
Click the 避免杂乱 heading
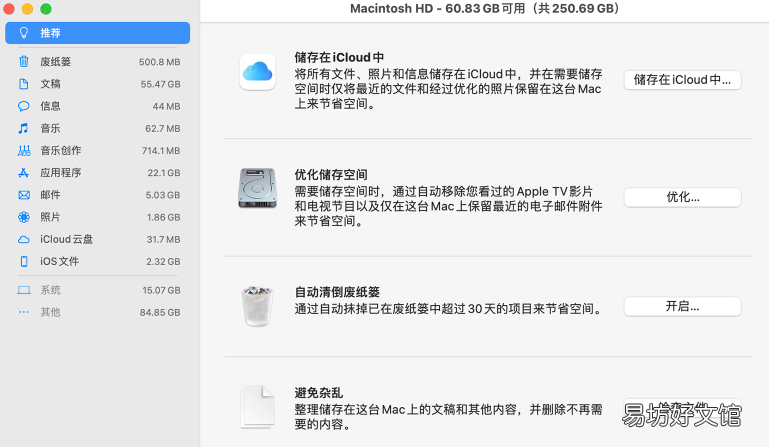(x=318, y=393)
